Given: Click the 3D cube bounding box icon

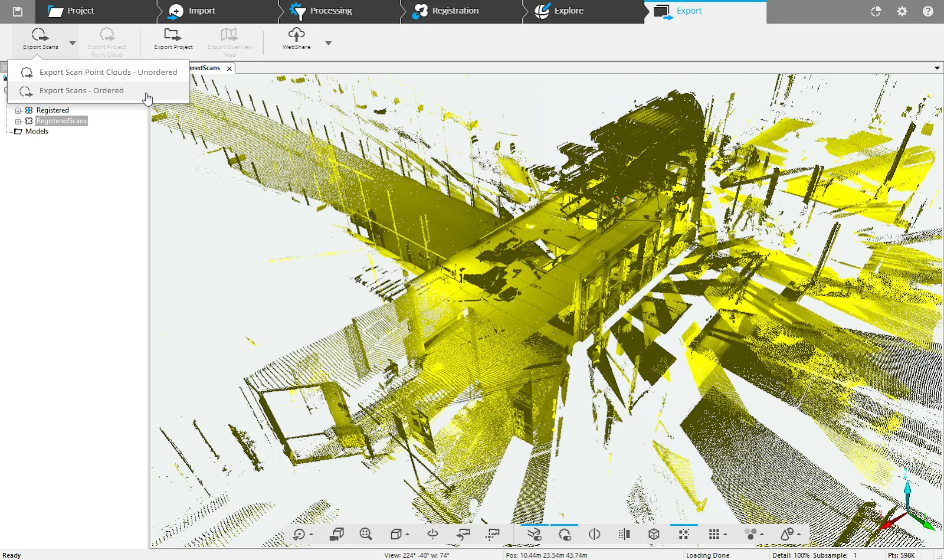Looking at the screenshot, I should tap(654, 534).
